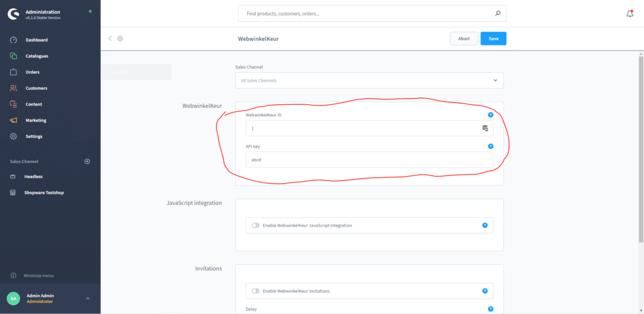Enable WebwinkelKeur invitations toggle
The height and width of the screenshot is (314, 644).
pyautogui.click(x=255, y=291)
